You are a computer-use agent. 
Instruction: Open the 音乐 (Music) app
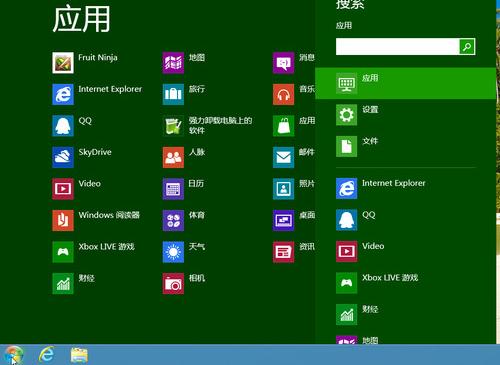click(x=294, y=94)
